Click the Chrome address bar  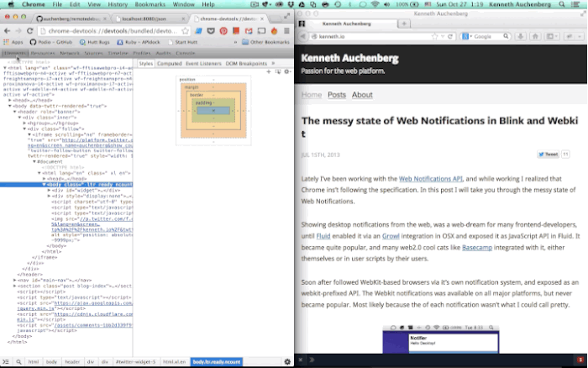pos(113,31)
